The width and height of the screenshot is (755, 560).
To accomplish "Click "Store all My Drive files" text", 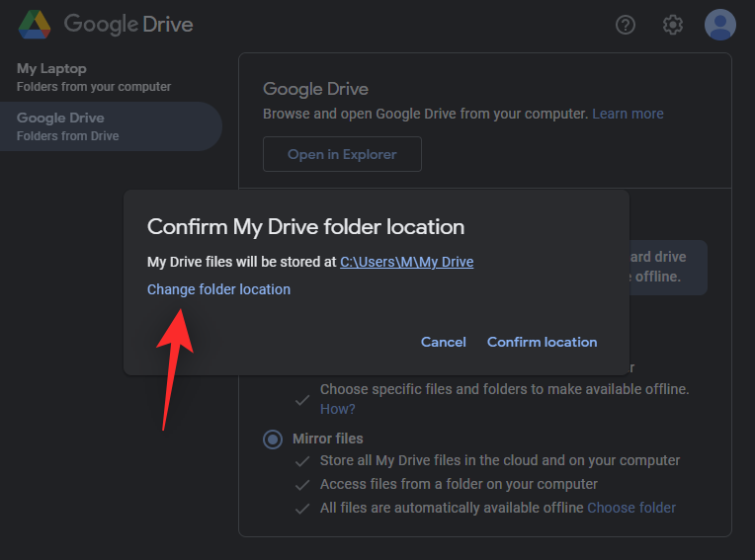I will coord(500,460).
